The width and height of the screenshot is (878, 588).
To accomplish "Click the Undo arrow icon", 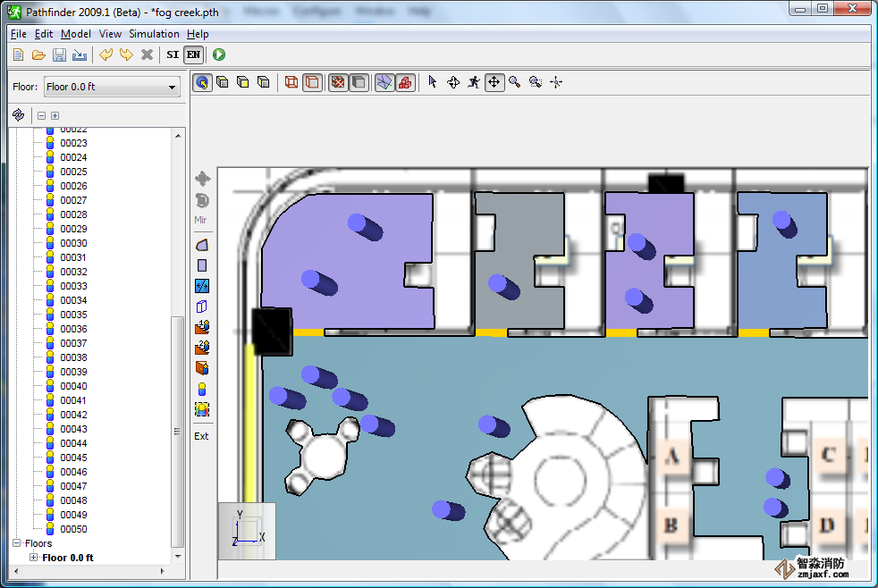I will tap(106, 55).
